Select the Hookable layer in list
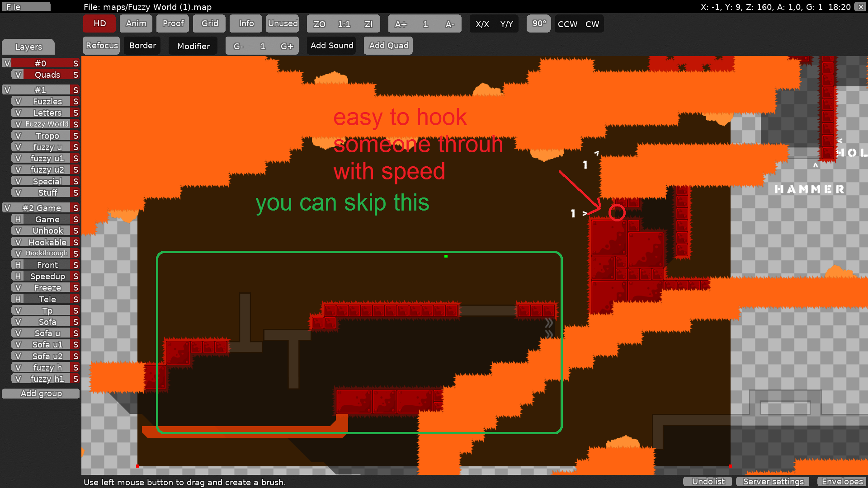This screenshot has height=488, width=868. click(x=47, y=242)
